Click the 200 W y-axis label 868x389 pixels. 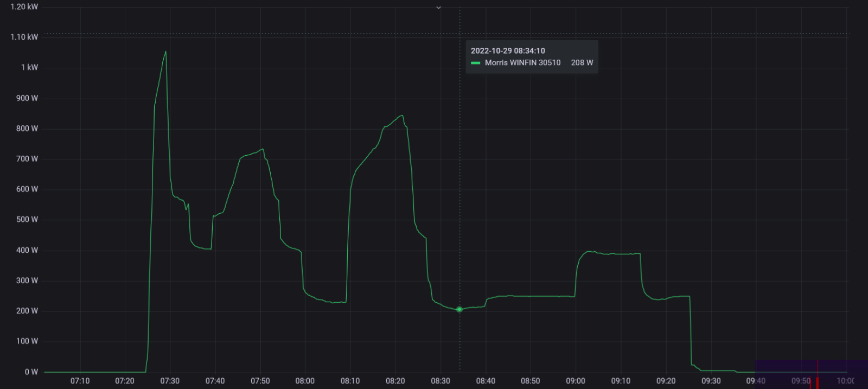pyautogui.click(x=27, y=311)
